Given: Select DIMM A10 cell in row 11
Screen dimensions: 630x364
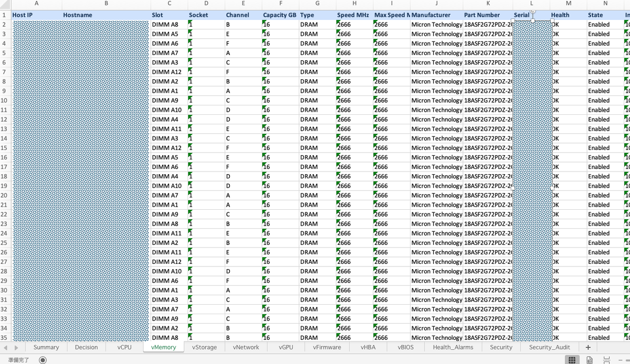Looking at the screenshot, I should (x=169, y=110).
